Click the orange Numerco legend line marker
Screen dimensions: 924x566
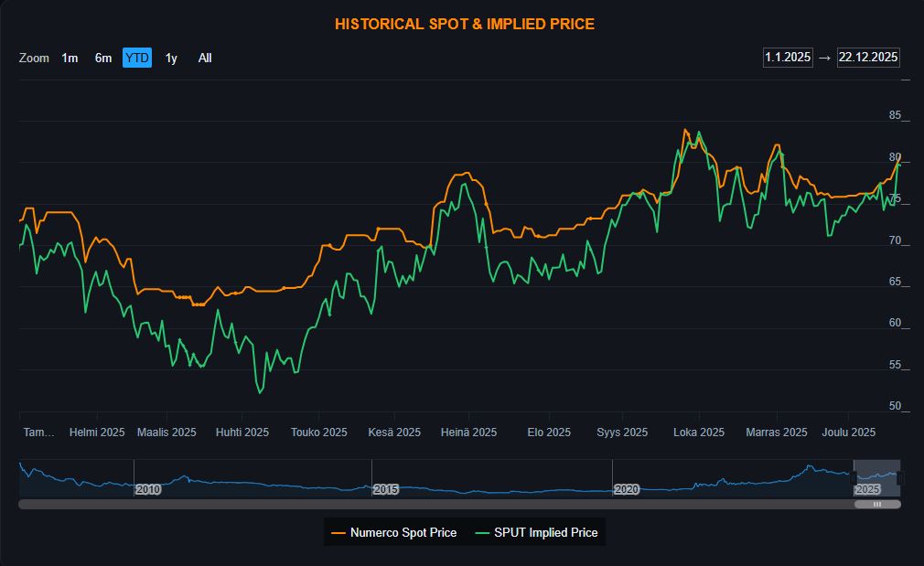tap(338, 532)
